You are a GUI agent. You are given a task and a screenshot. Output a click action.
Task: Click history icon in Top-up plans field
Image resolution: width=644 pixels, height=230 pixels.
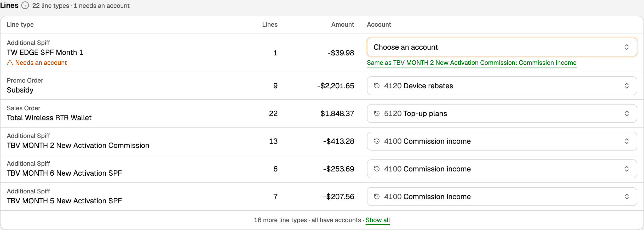coord(377,113)
